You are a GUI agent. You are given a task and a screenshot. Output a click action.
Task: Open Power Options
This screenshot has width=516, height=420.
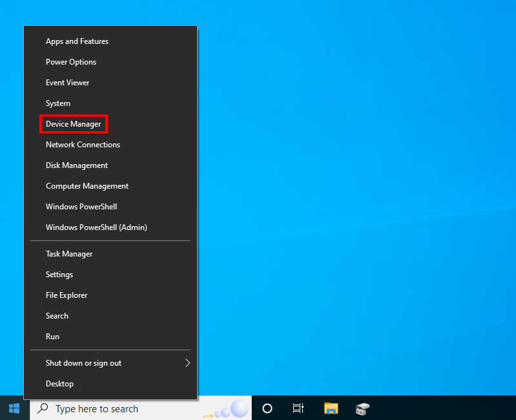point(70,62)
